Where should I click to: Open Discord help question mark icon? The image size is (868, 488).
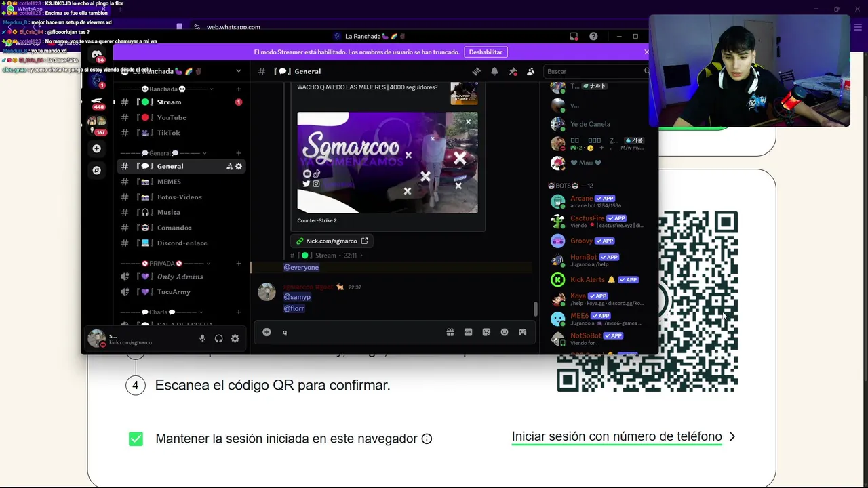[593, 36]
